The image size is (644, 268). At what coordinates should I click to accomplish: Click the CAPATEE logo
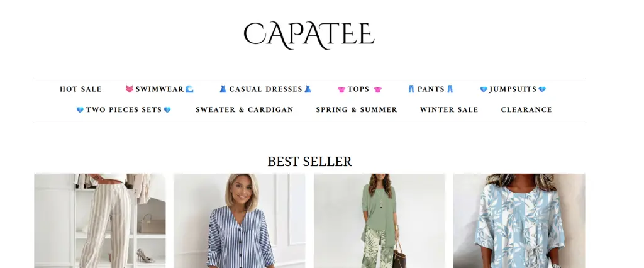pyautogui.click(x=309, y=35)
